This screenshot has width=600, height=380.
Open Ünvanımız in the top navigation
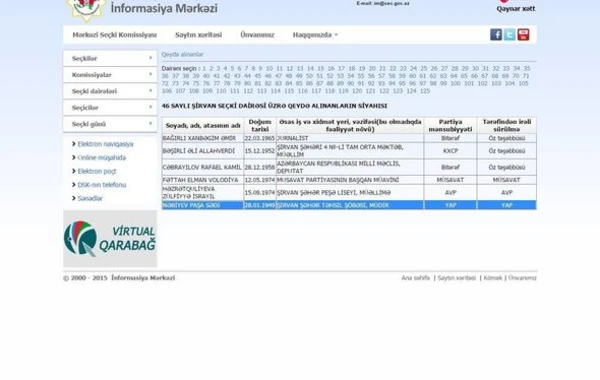(257, 35)
